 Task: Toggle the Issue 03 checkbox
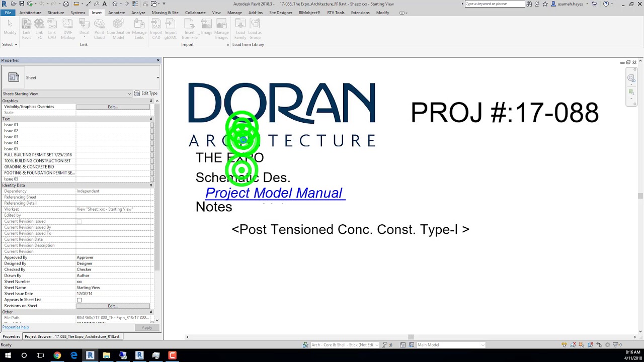tap(152, 137)
